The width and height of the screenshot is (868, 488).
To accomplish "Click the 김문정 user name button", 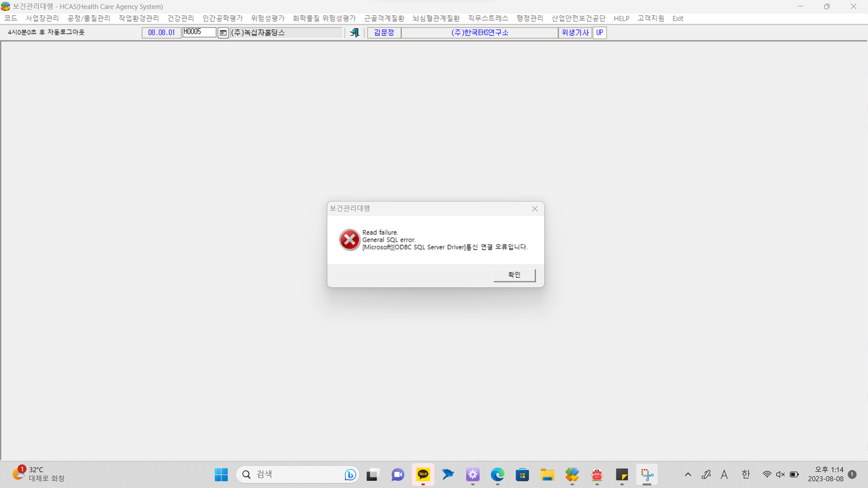I will 384,33.
